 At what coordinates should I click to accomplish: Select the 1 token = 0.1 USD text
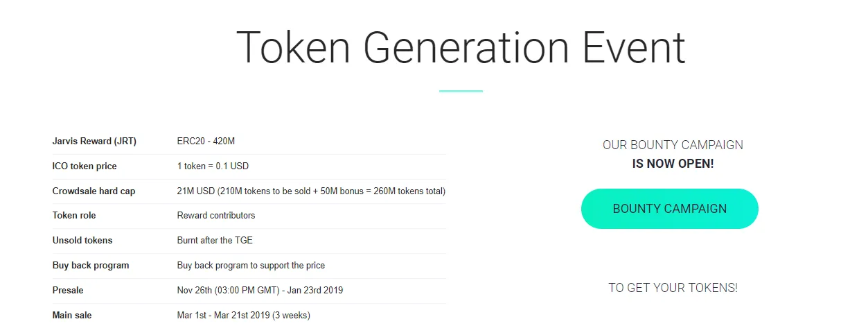[x=213, y=166]
